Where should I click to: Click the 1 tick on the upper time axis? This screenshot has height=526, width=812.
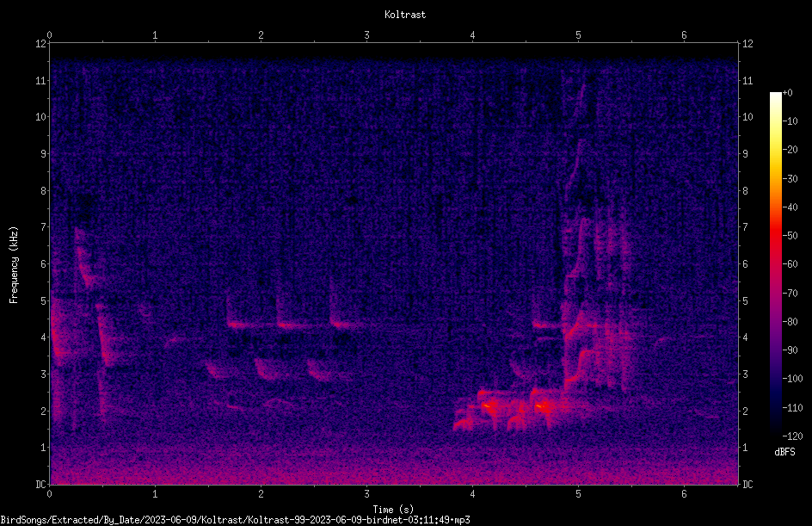click(155, 35)
